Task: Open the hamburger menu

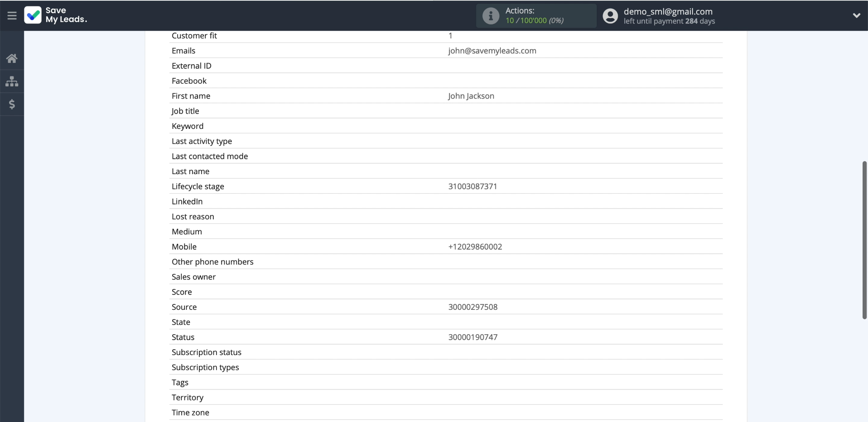Action: [12, 16]
